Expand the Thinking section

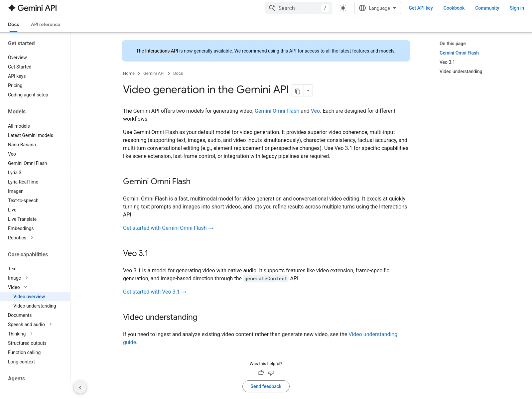31,333
